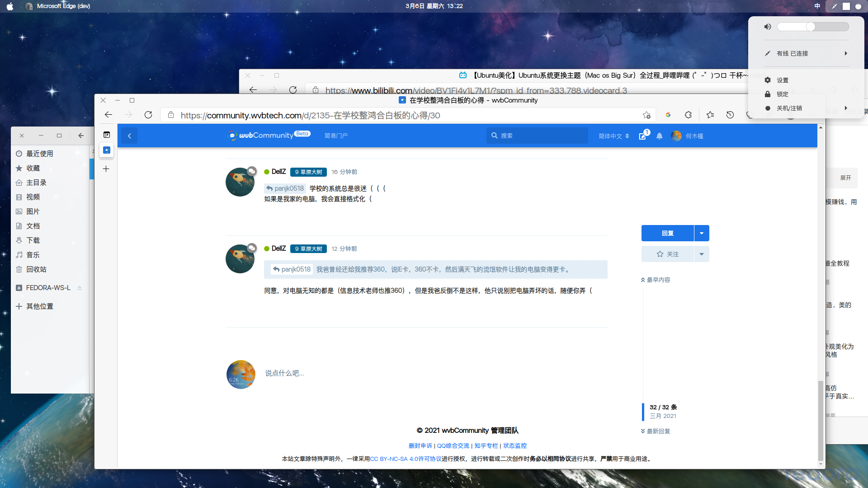Open drafts icon with badge 1
Viewport: 868px width, 488px height.
[x=643, y=136]
